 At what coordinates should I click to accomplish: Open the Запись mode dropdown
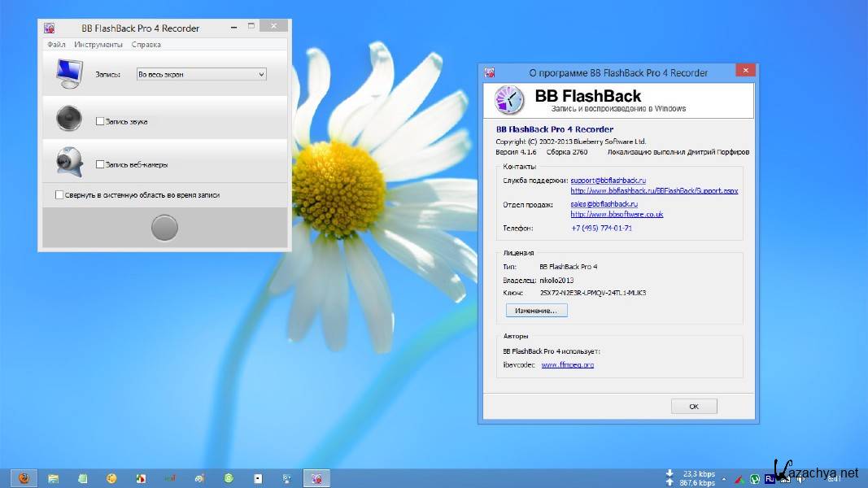(202, 74)
